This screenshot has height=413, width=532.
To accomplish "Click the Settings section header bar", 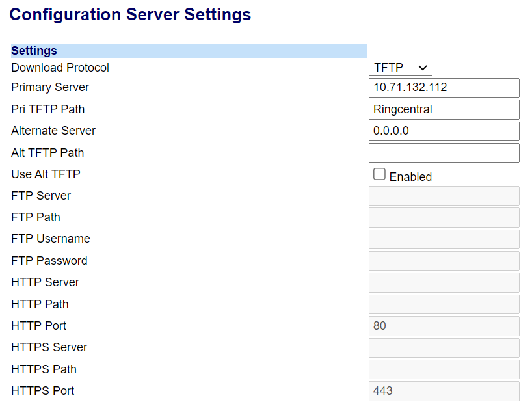I will point(189,51).
